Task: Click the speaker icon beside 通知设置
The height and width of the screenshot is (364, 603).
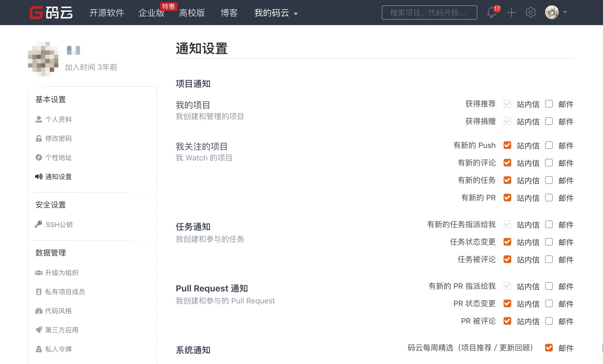Action: [x=39, y=177]
